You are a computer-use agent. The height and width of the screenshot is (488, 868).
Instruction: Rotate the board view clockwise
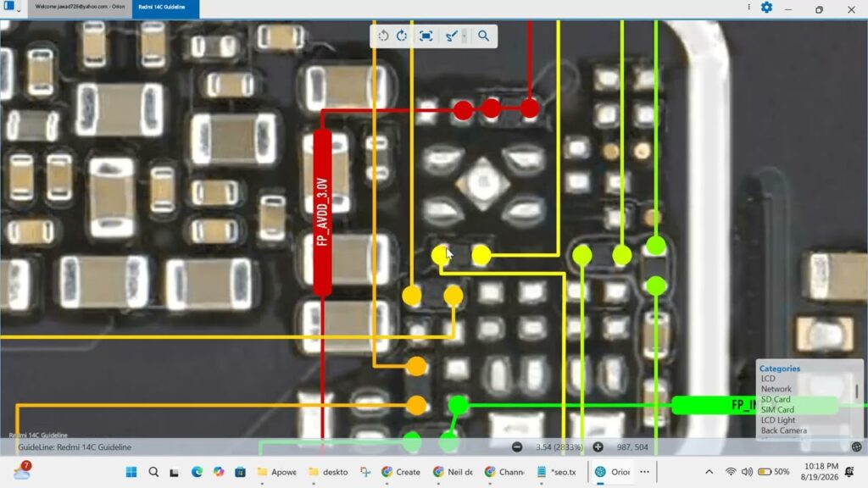pyautogui.click(x=402, y=36)
